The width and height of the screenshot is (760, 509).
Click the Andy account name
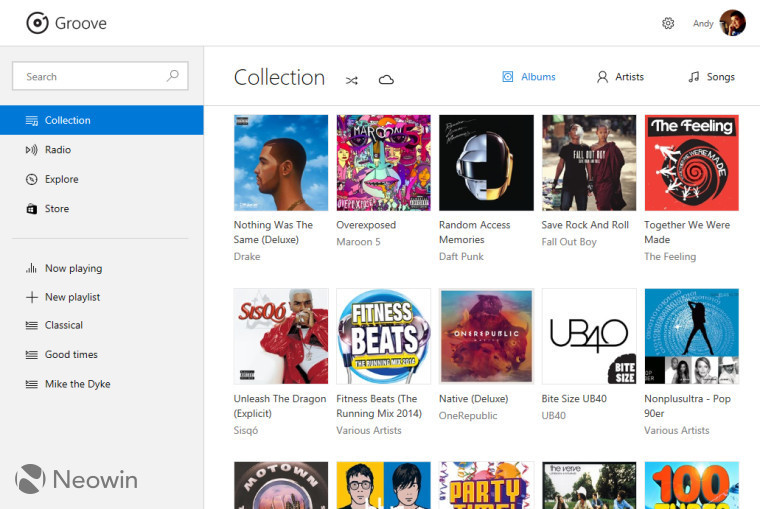pos(703,23)
